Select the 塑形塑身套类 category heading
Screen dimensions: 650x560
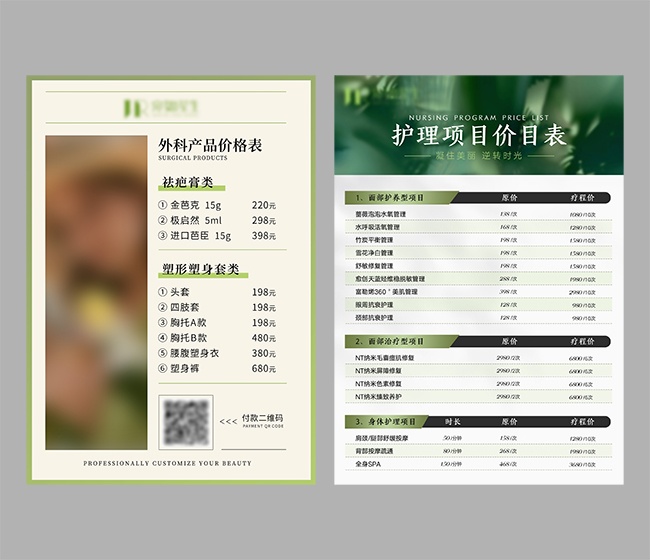pos(201,270)
